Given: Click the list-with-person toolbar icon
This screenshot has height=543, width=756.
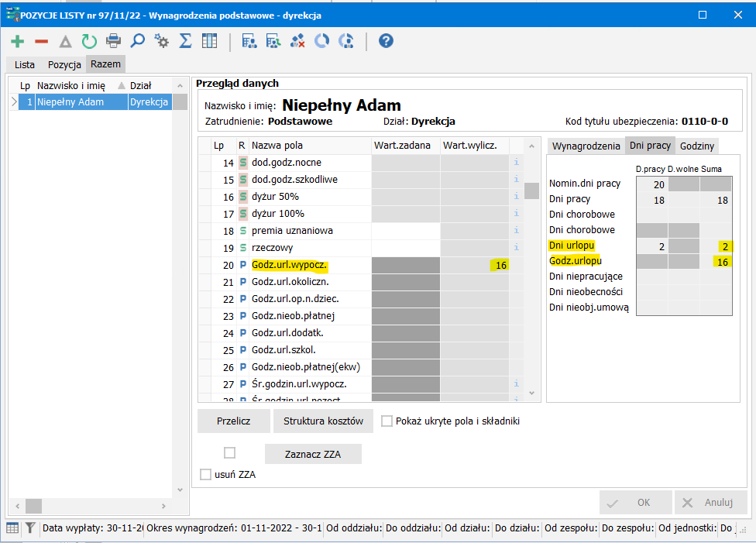Looking at the screenshot, I should (x=249, y=41).
